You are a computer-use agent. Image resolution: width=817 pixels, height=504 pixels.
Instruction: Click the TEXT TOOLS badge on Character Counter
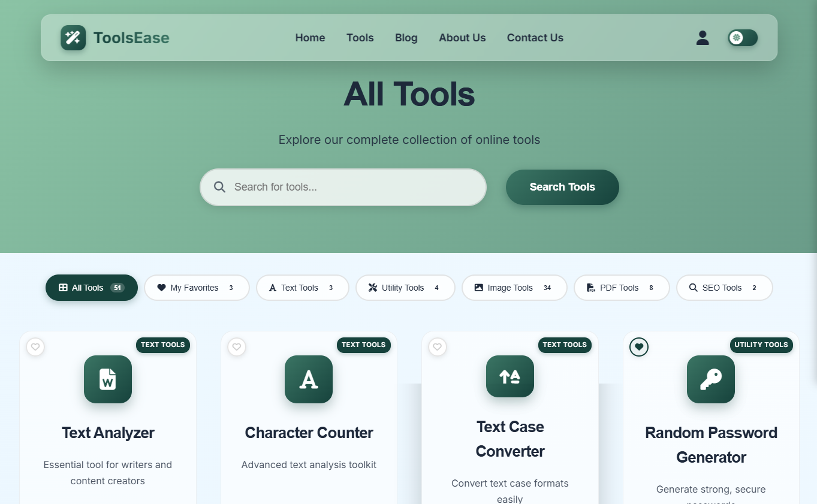[x=364, y=345]
